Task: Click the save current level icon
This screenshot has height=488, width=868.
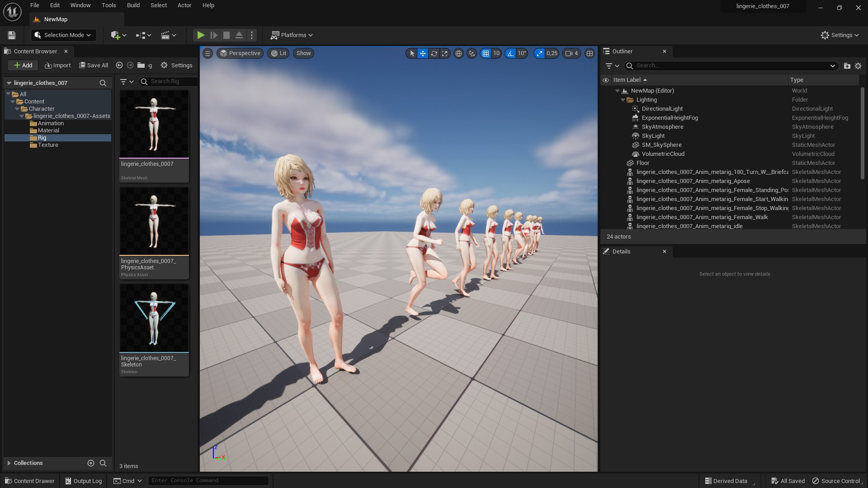Action: [x=12, y=35]
